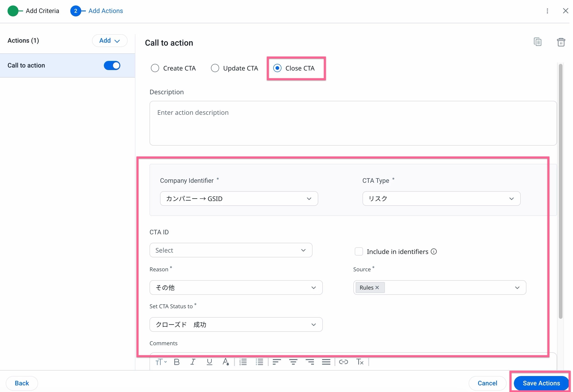Click the Save Actions button
573x392 pixels.
541,383
